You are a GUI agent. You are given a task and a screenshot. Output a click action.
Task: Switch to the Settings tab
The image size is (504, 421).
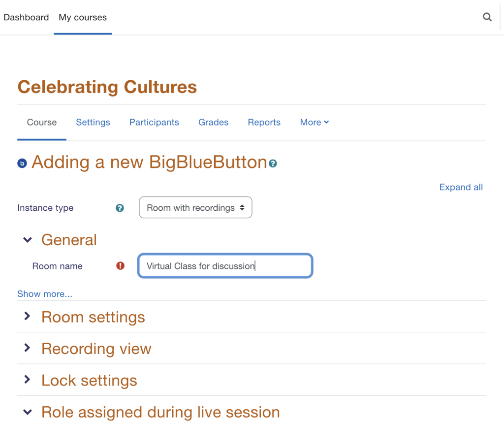(x=93, y=123)
